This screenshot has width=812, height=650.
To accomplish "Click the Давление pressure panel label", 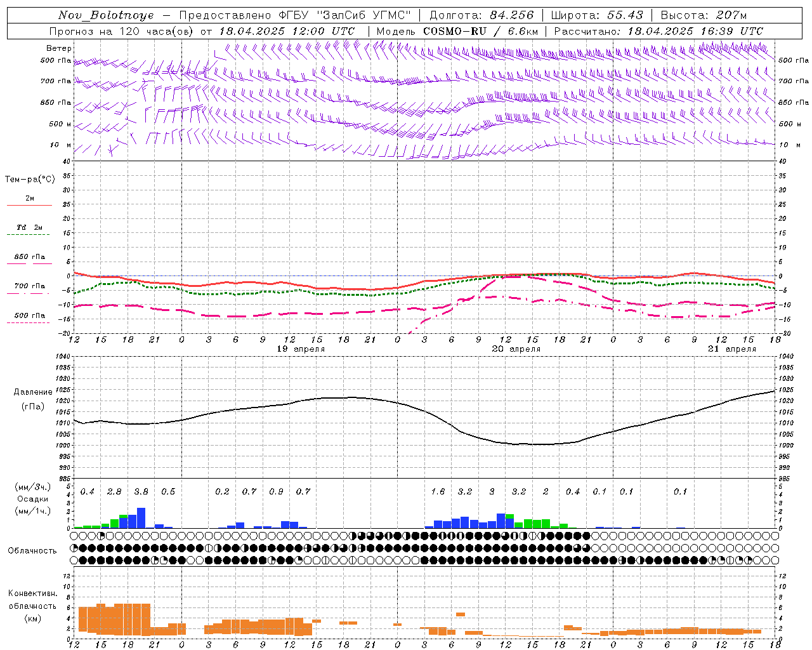I will pyautogui.click(x=33, y=392).
